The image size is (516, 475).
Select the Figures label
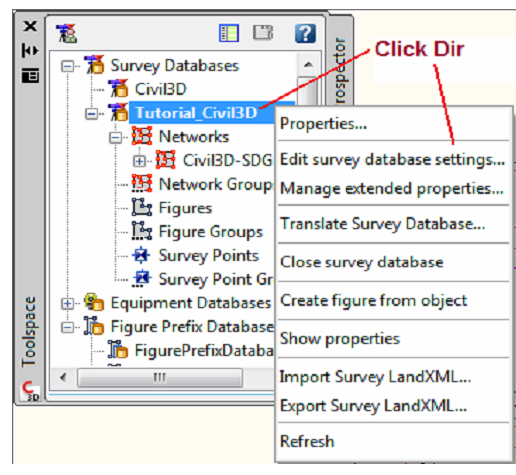tap(185, 208)
